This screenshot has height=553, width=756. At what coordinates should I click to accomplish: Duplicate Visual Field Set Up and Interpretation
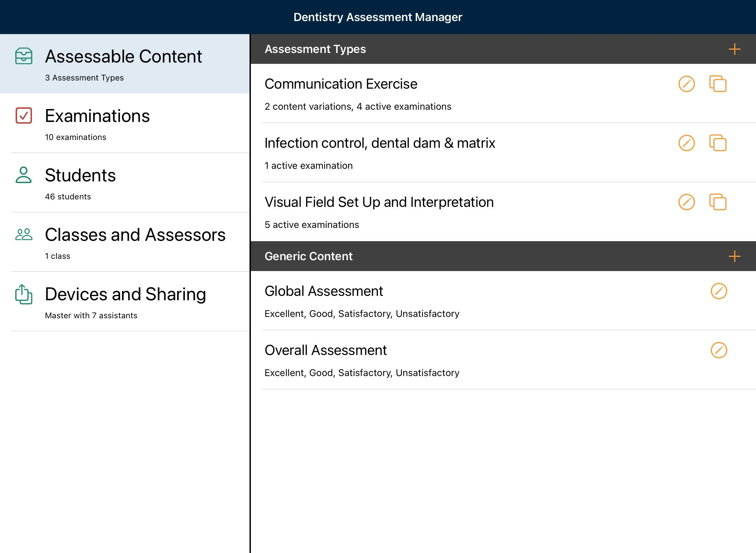click(x=718, y=202)
